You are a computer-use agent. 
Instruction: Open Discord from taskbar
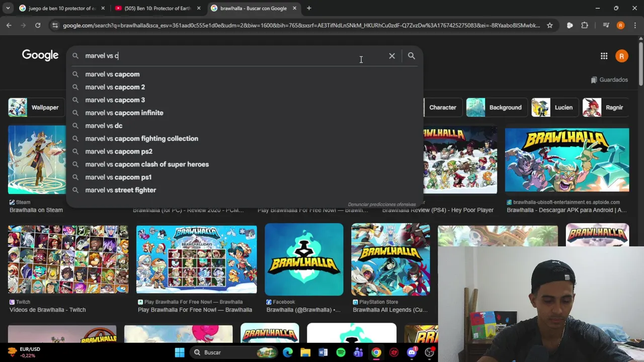point(412,352)
